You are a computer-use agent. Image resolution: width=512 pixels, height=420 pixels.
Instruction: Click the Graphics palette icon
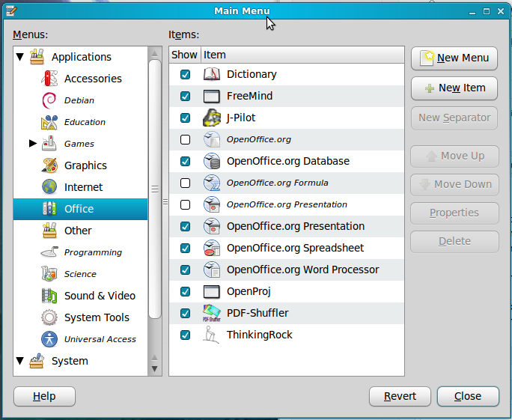pos(49,165)
